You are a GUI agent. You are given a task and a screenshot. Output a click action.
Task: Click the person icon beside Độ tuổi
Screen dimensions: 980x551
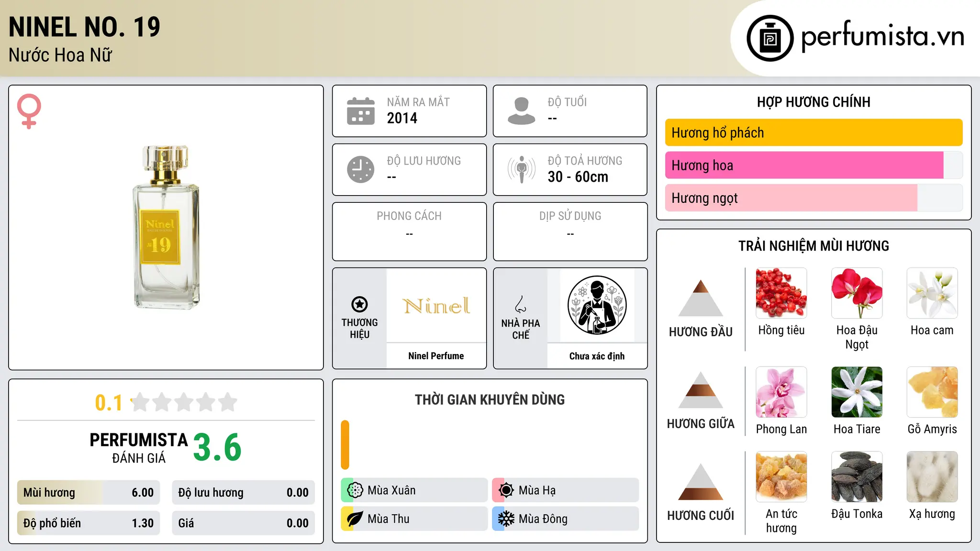tap(522, 111)
